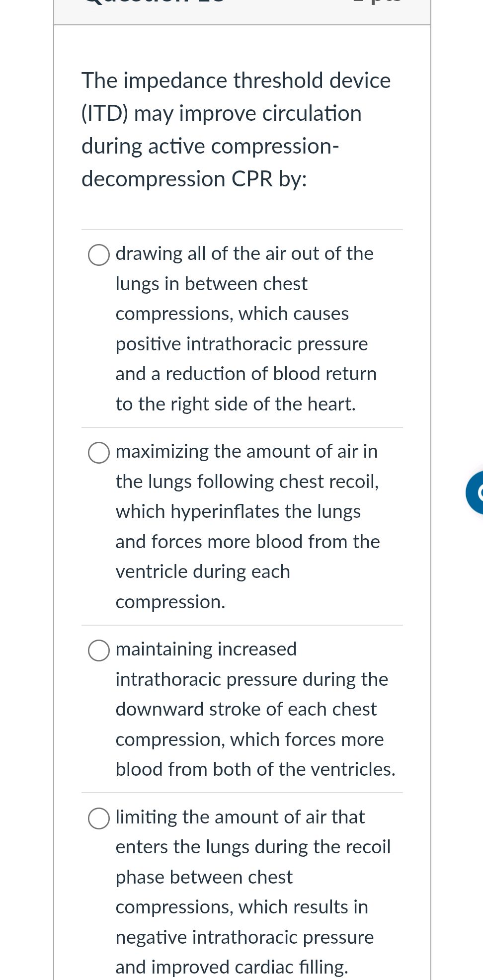The image size is (483, 980).
Task: Click the question text 'The impedance threshold device'
Action: 236,81
